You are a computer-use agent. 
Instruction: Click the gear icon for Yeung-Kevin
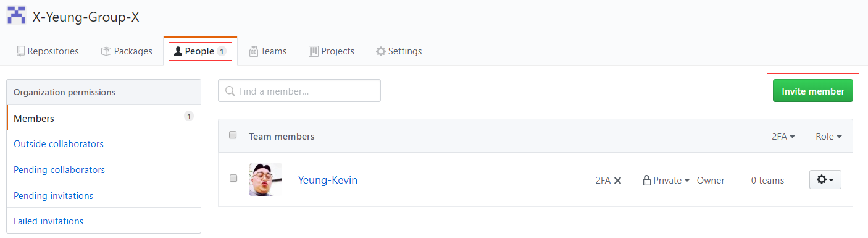tap(822, 180)
